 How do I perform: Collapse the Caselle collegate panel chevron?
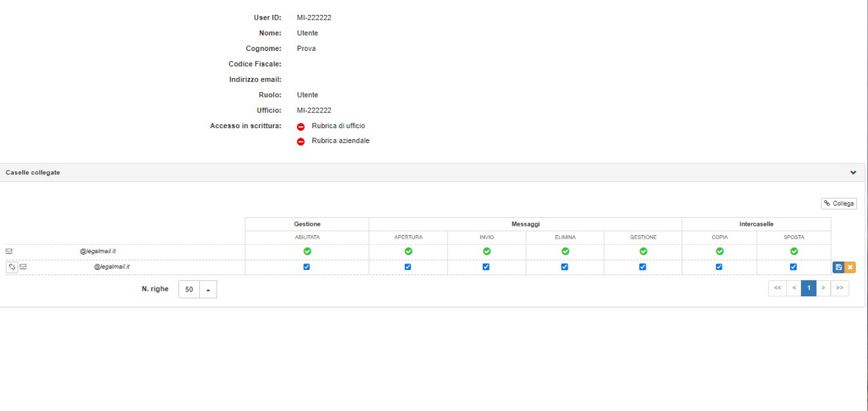[x=853, y=173]
